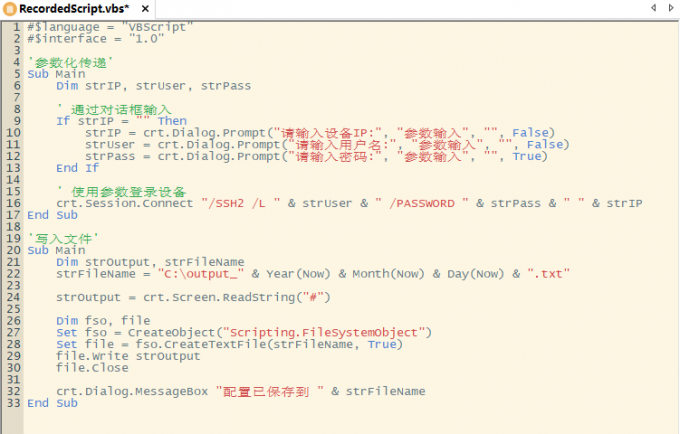Click 'End Sub' on line 17
The width and height of the screenshot is (680, 434).
point(52,215)
